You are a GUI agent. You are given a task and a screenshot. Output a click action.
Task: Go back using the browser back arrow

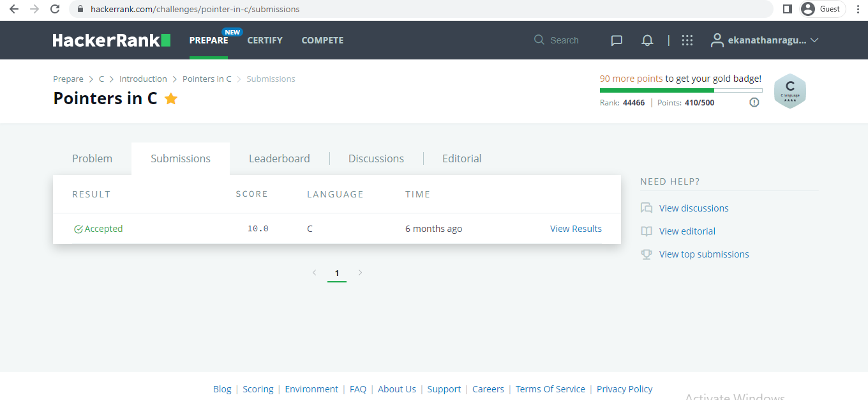[13, 9]
